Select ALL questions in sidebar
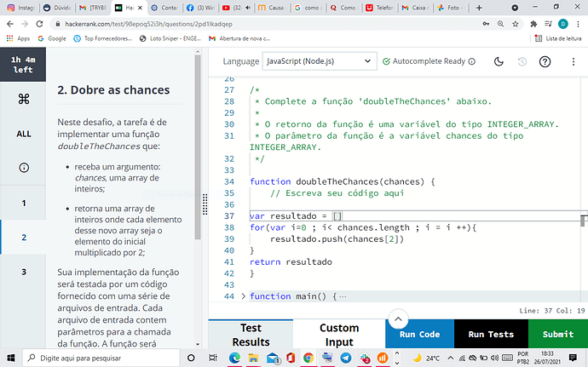588x367 pixels. click(x=23, y=134)
